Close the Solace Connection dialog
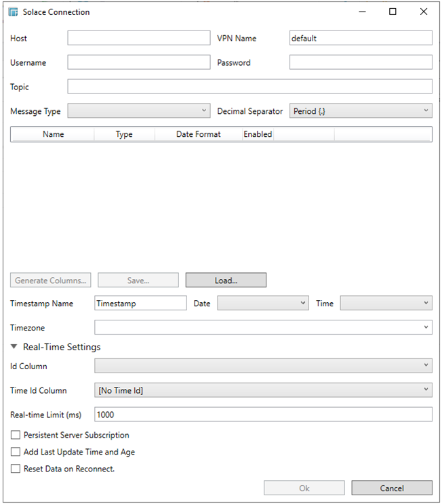This screenshot has height=504, width=442. pyautogui.click(x=424, y=12)
